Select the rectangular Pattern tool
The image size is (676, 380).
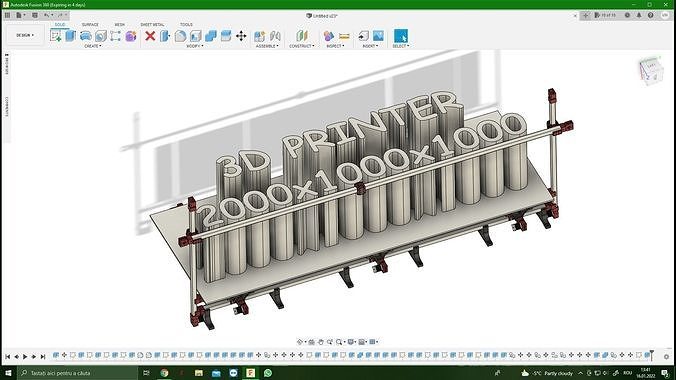pyautogui.click(x=115, y=36)
